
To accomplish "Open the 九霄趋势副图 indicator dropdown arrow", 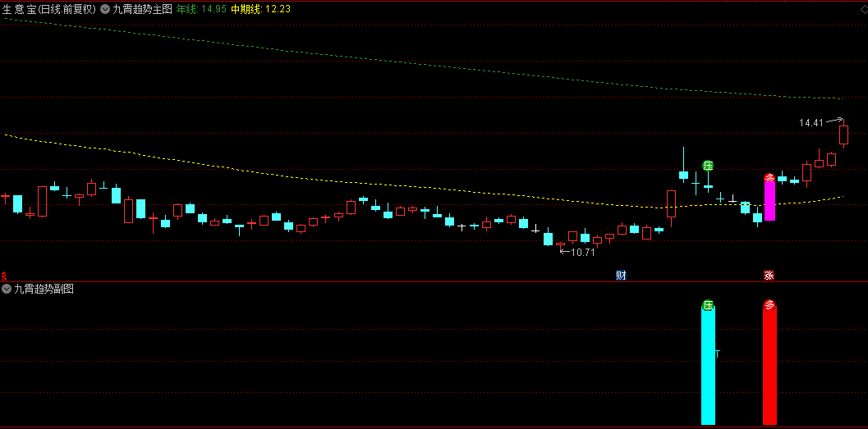I will [x=7, y=289].
